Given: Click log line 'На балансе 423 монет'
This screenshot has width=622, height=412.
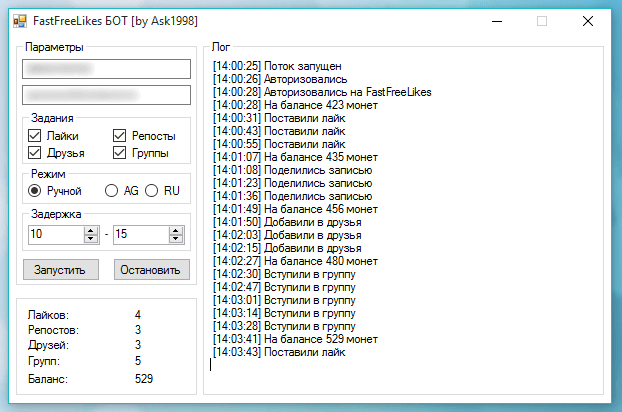Looking at the screenshot, I should 295,105.
